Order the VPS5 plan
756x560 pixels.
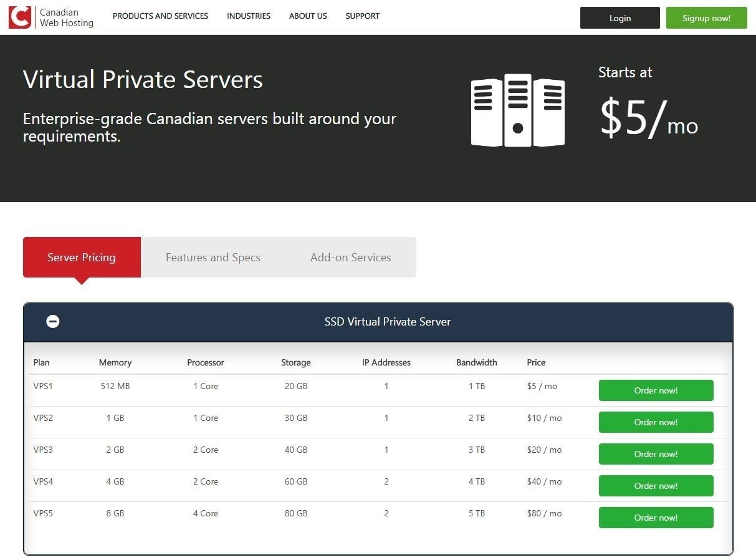tap(656, 518)
